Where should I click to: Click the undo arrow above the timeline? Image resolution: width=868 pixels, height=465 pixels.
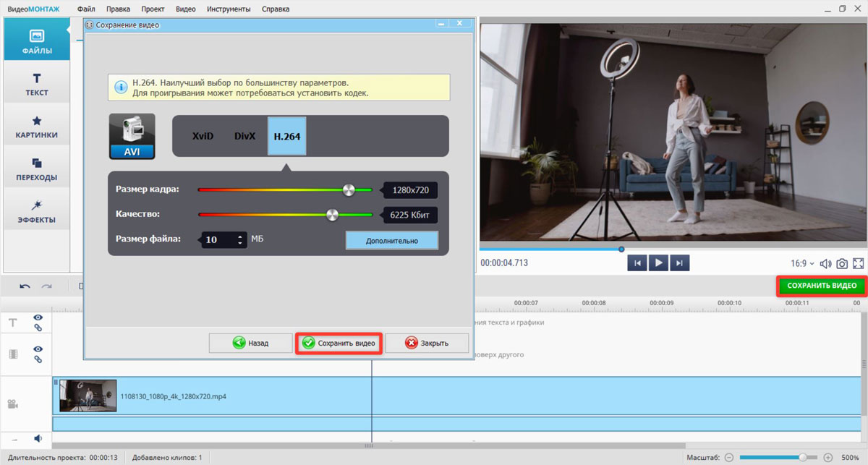click(25, 286)
